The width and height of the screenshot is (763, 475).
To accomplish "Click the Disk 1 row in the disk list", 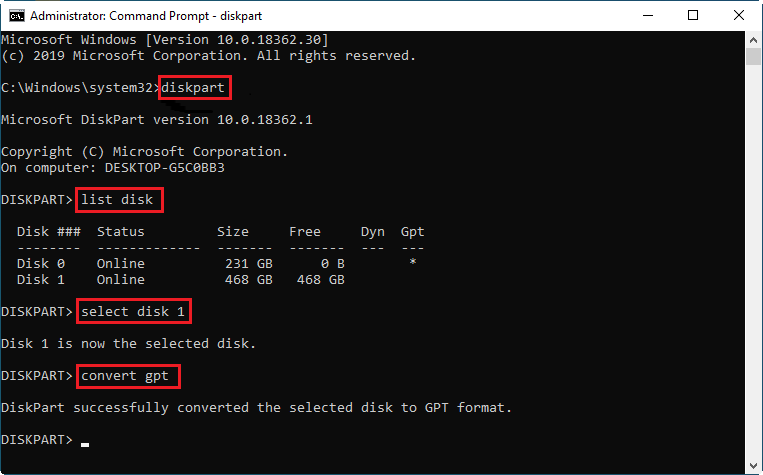I will click(x=221, y=280).
